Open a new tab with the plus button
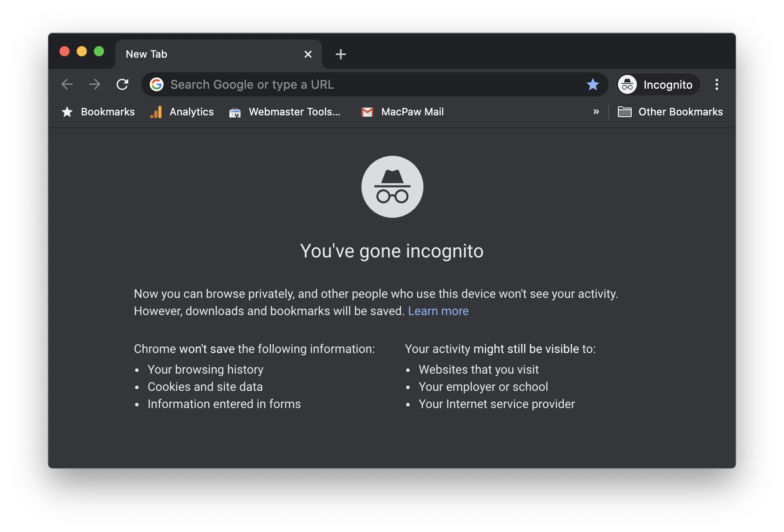784x532 pixels. (x=341, y=54)
